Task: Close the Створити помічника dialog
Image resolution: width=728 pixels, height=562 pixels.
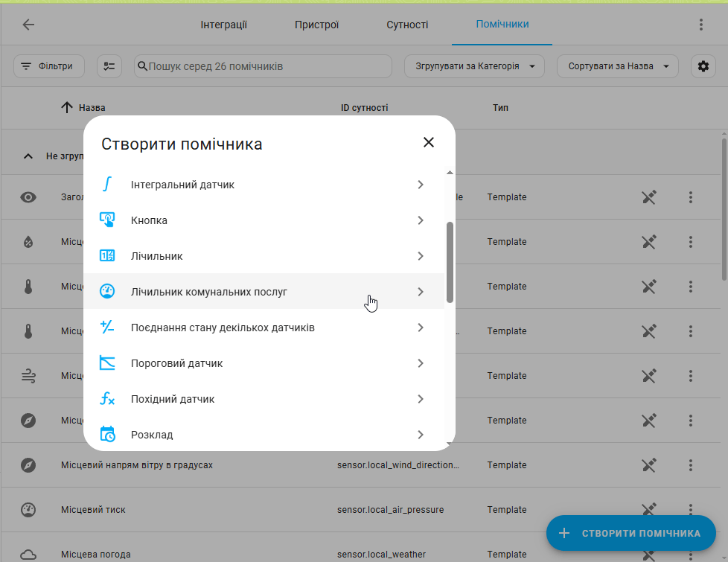Action: pos(429,142)
